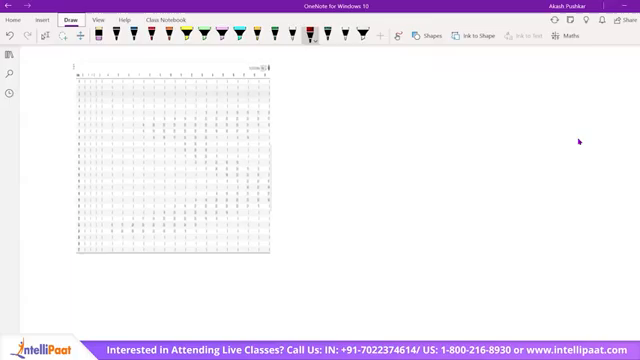Select the Eraser tool

[99, 34]
